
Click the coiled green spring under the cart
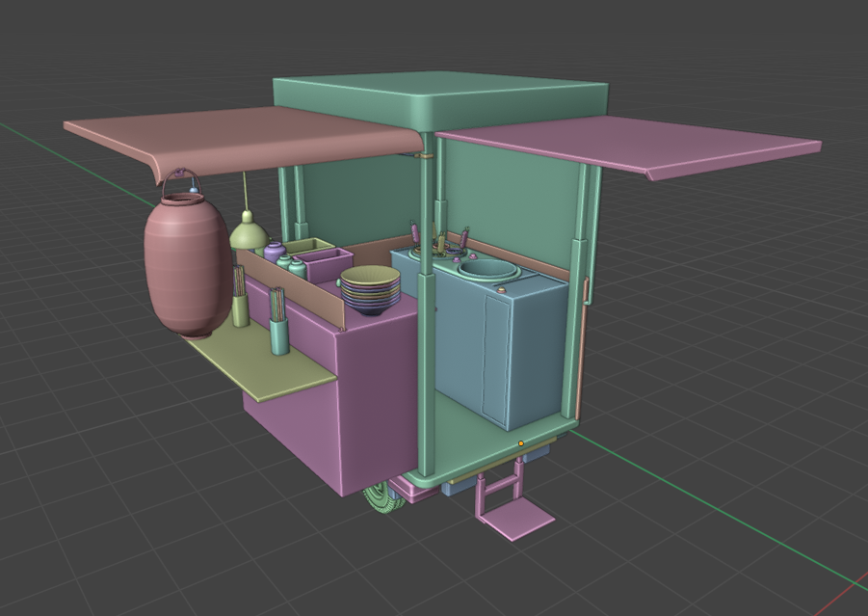click(381, 500)
